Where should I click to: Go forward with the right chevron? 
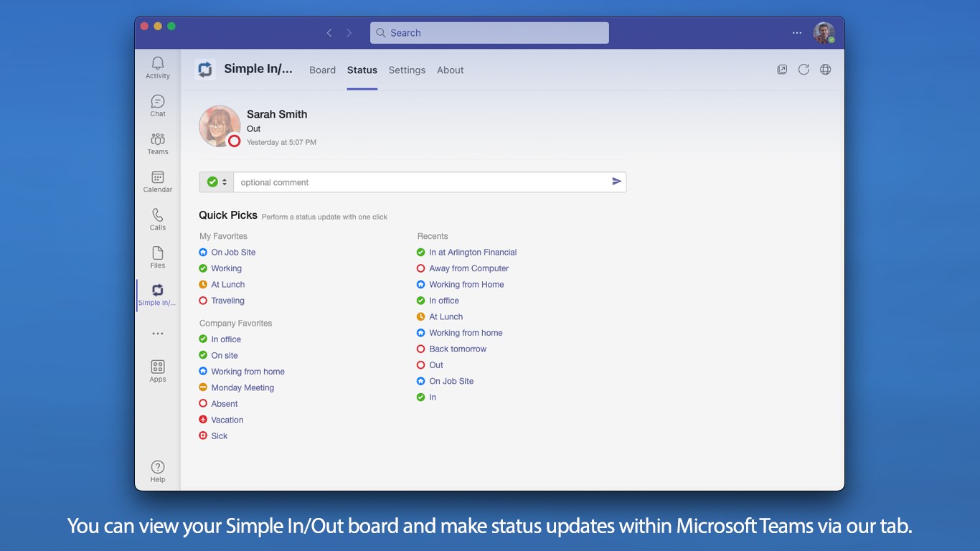(349, 33)
